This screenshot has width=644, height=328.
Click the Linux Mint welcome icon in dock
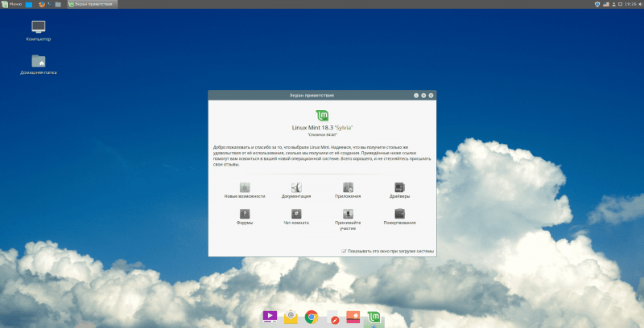[x=374, y=317]
